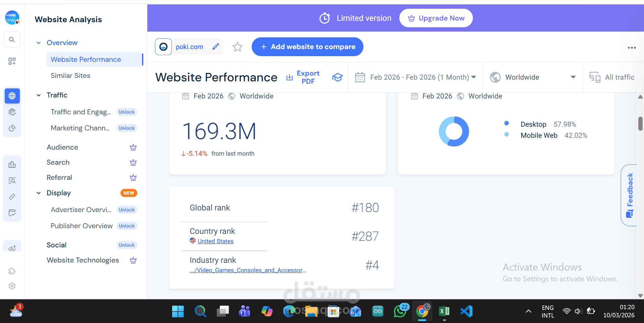Open the checklist window icon in the left rail

pyautogui.click(x=12, y=213)
